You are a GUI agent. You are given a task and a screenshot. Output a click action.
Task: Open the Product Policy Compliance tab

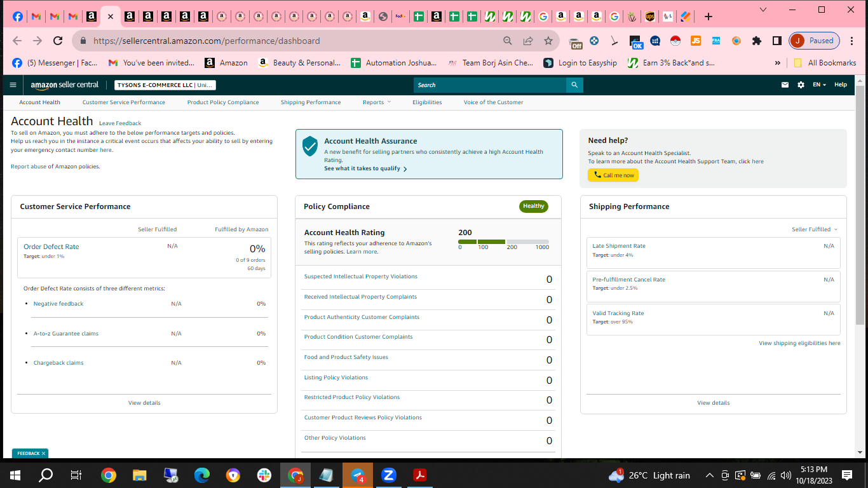click(x=223, y=102)
